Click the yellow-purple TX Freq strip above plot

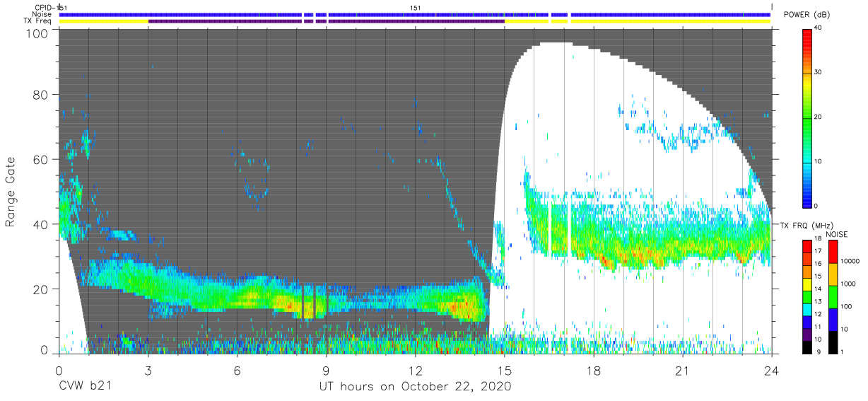point(416,21)
